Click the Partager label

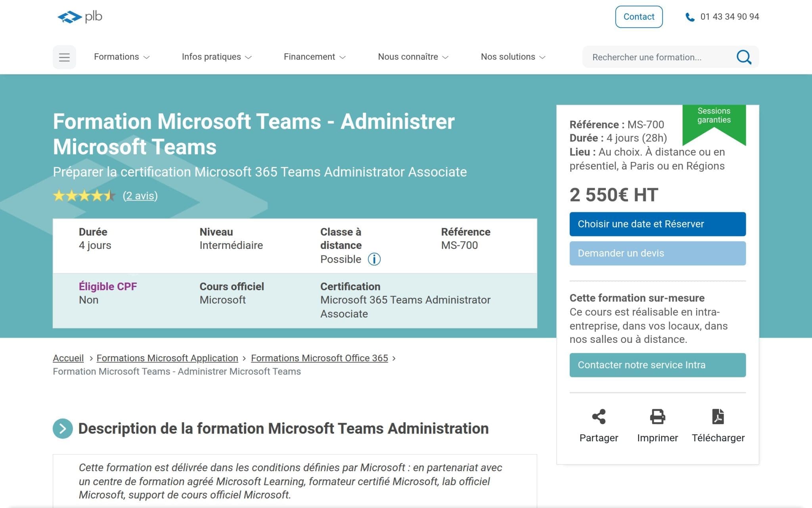click(x=599, y=438)
